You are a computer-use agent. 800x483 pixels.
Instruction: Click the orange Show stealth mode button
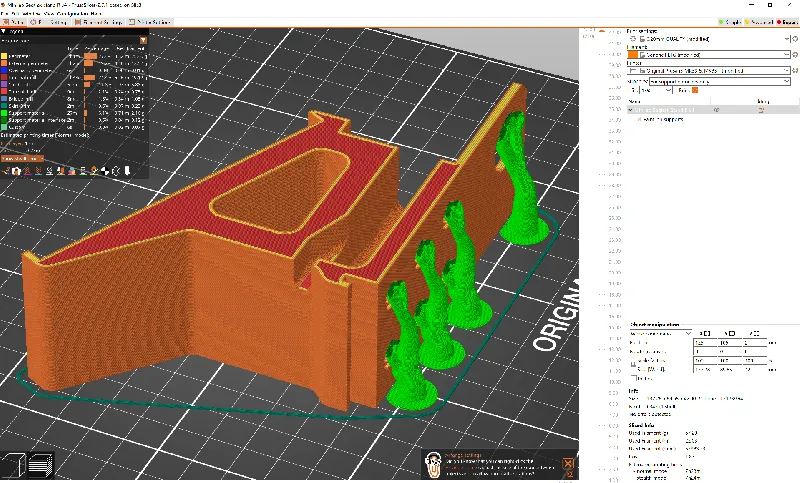point(22,159)
